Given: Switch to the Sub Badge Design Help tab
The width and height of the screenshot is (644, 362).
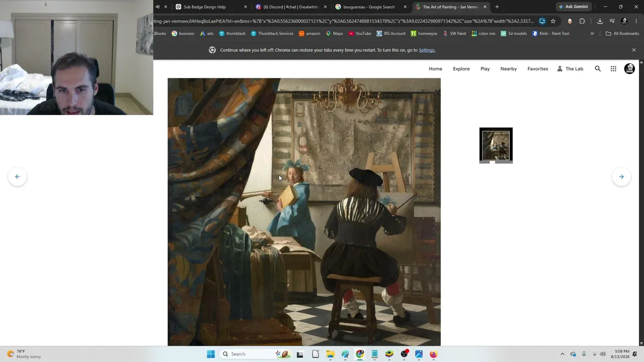Looking at the screenshot, I should (211, 7).
